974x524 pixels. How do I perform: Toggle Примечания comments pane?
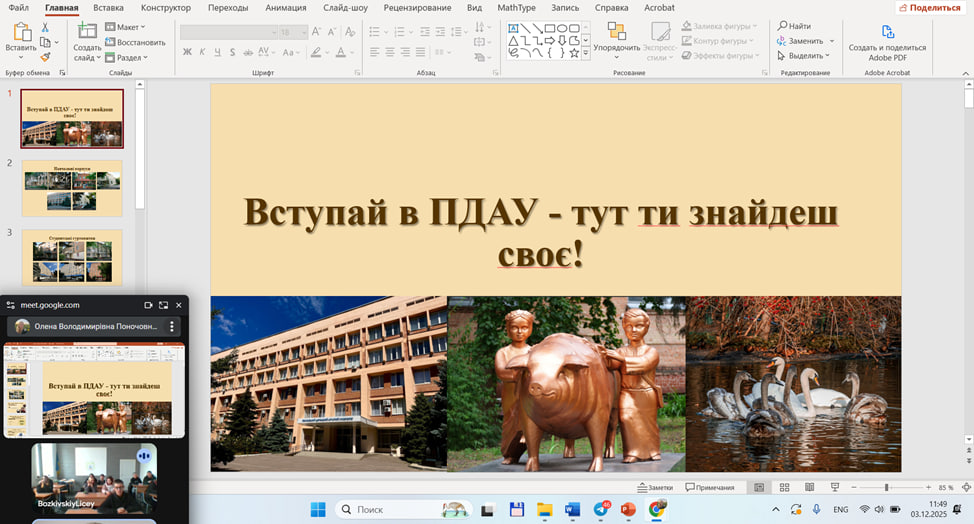pyautogui.click(x=709, y=487)
